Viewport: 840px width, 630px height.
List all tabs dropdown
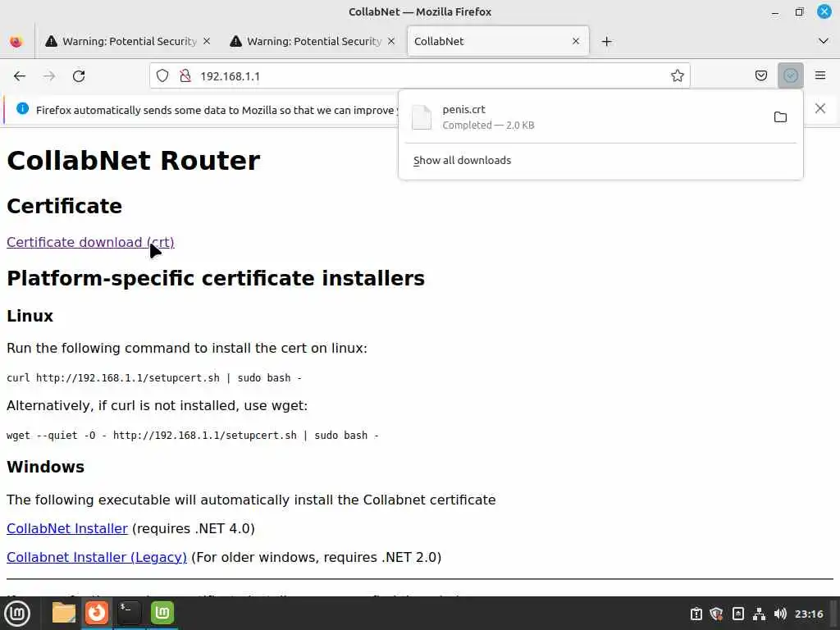click(x=824, y=41)
